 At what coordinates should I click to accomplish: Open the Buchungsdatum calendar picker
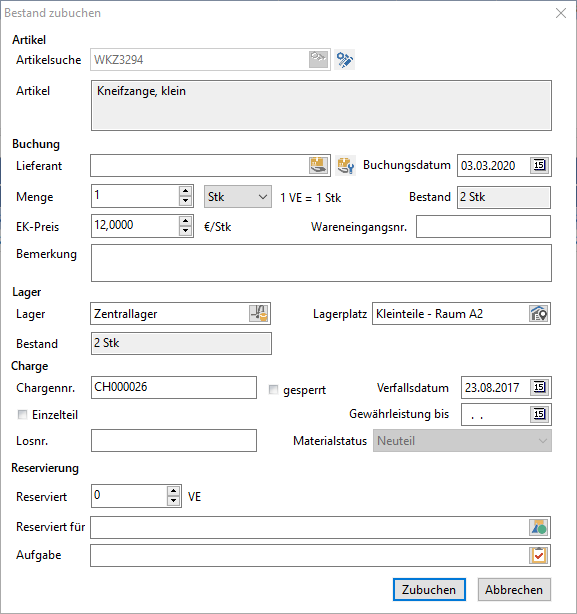click(539, 165)
